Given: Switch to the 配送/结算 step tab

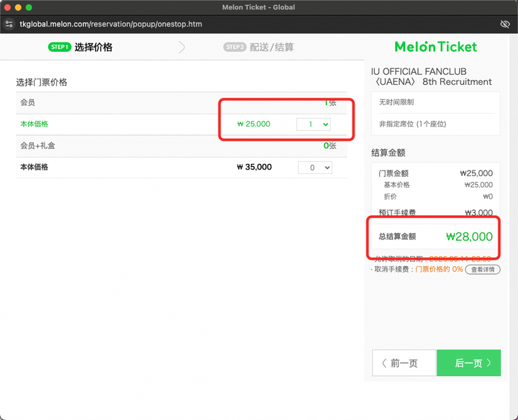Looking at the screenshot, I should click(271, 47).
